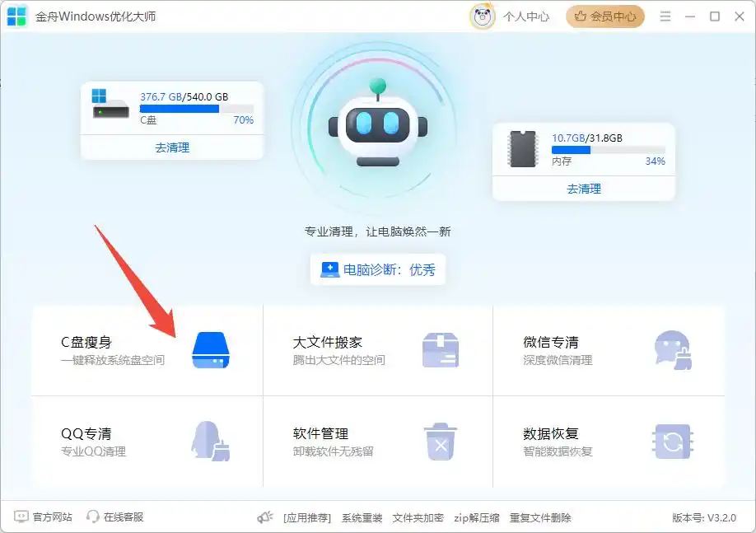Open 在线客服 customer service link
This screenshot has height=533, width=756.
click(114, 518)
